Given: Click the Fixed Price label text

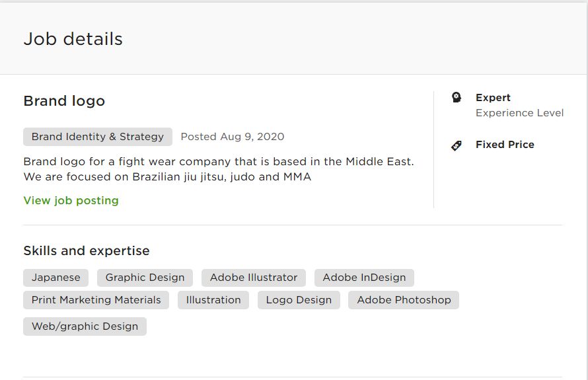Looking at the screenshot, I should pyautogui.click(x=505, y=145).
